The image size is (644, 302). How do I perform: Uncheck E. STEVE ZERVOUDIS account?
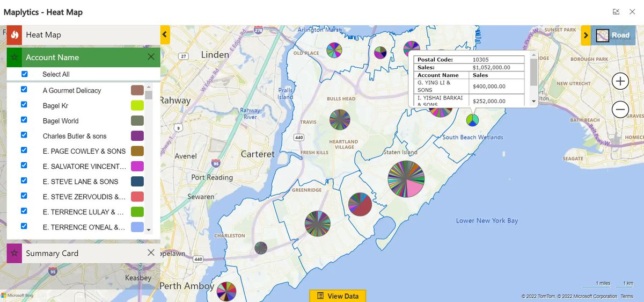[x=24, y=196]
